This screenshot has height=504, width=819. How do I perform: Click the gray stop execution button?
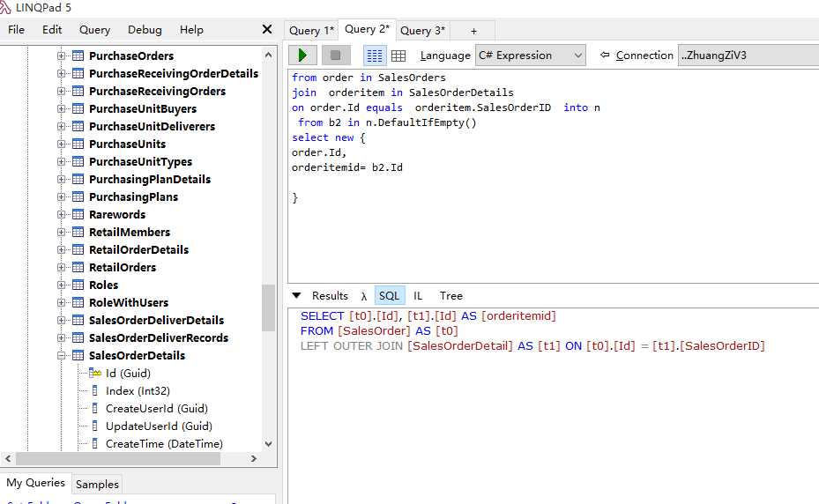[335, 56]
